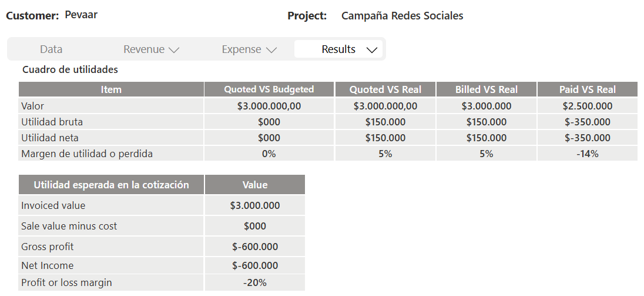Viewport: 644px width, 296px height.
Task: Expand the Revenue tab chevron
Action: point(173,50)
